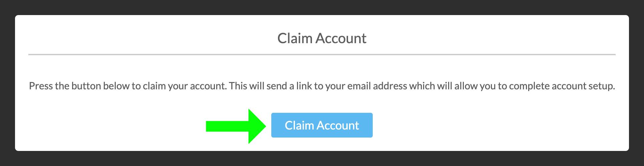The width and height of the screenshot is (644, 166).
Task: Click the word "Account" in the dialog title
Action: click(x=341, y=38)
